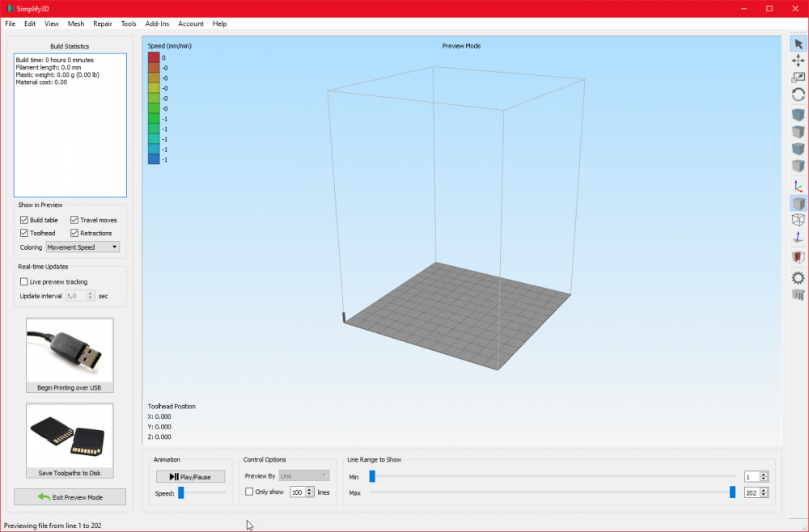Disable Travel moves in preview

(x=74, y=220)
